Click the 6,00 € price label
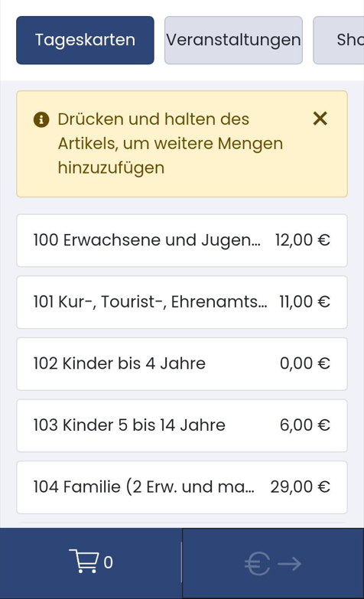The image size is (364, 599). pos(305,425)
